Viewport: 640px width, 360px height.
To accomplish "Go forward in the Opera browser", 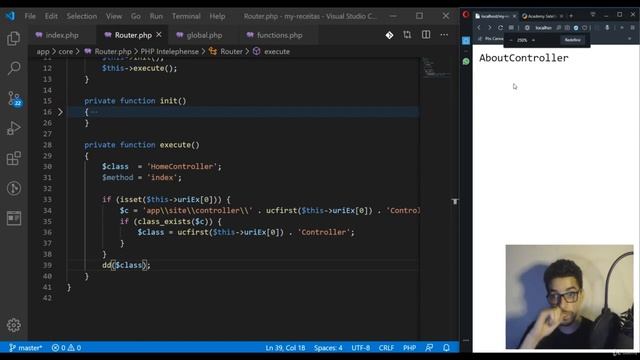I will coord(489,28).
